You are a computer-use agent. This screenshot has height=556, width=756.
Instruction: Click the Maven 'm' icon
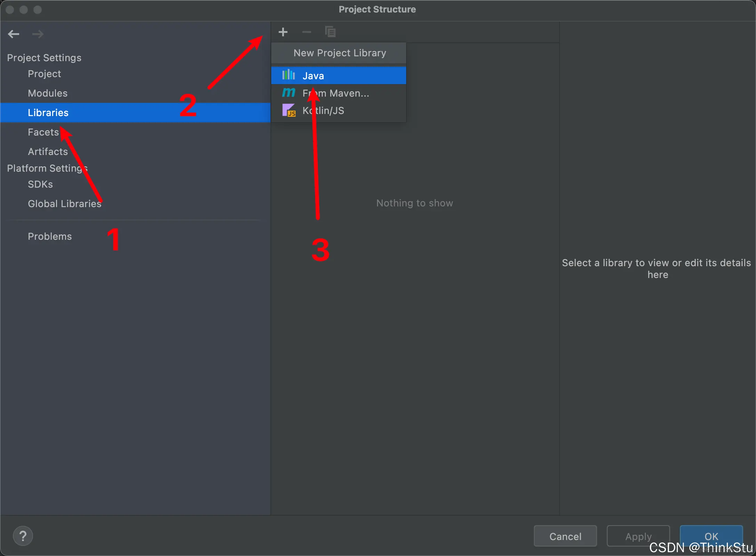(288, 93)
